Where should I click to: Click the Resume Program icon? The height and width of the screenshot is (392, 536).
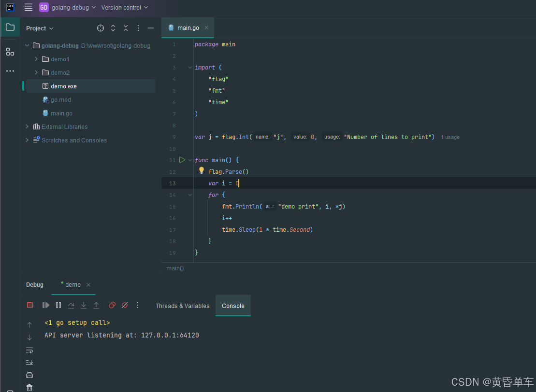coord(46,305)
